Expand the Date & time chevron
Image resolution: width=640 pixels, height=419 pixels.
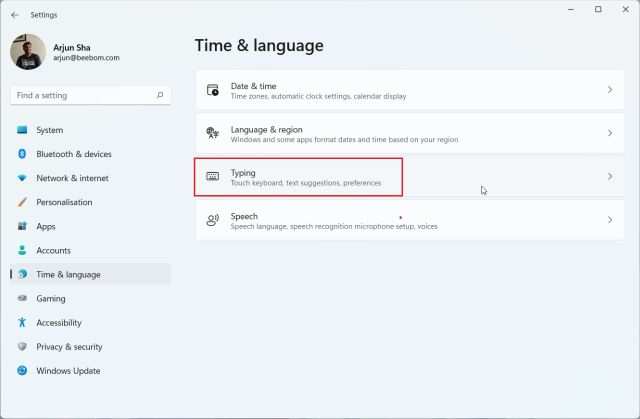610,90
